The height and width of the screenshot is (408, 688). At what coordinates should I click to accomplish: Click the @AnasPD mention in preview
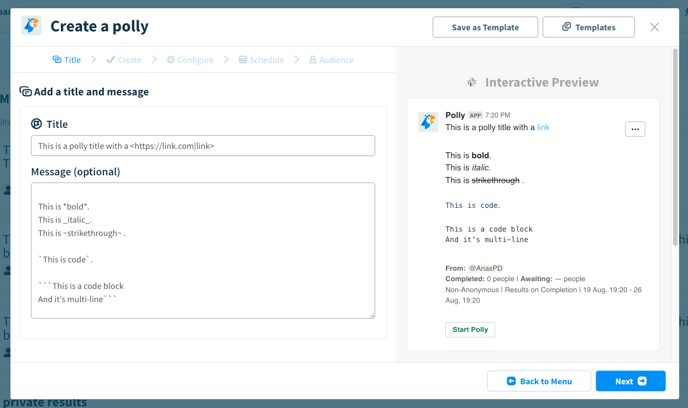point(485,268)
